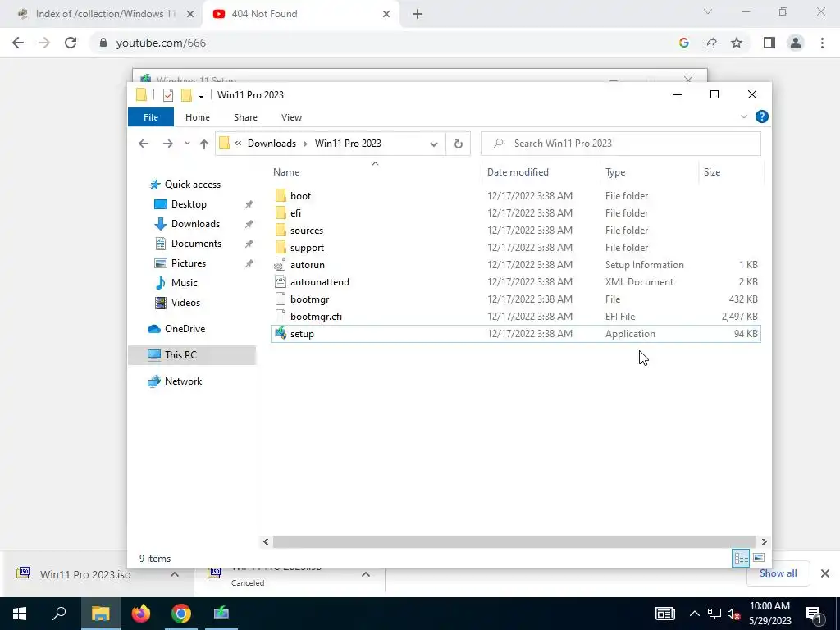The width and height of the screenshot is (840, 630).
Task: Expand address bar previous locations dropdown
Action: click(434, 144)
